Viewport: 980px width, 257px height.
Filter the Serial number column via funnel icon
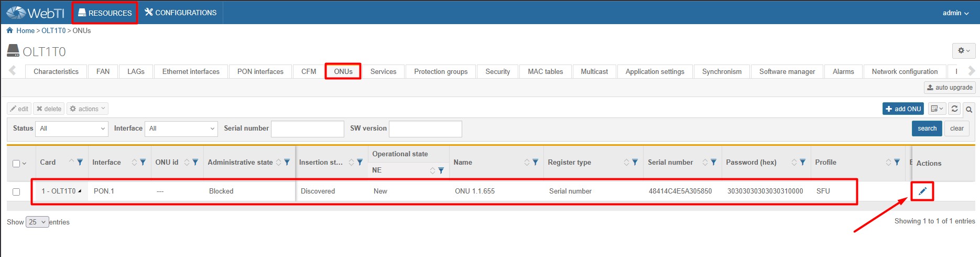[713, 163]
